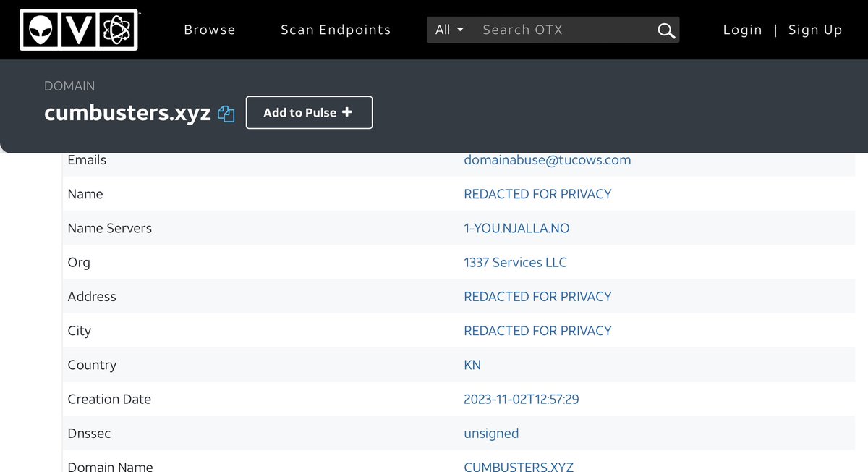
Task: Select the 1337 Services LLC org link
Action: coord(515,262)
